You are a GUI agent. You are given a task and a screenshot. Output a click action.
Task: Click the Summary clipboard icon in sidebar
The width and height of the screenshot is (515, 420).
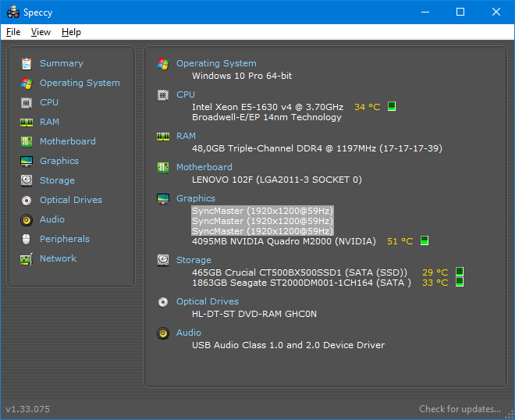pos(27,64)
